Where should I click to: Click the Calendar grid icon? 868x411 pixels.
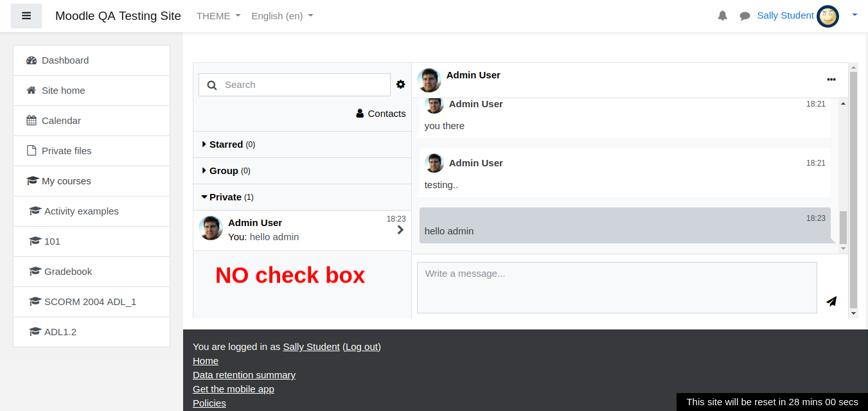[31, 121]
